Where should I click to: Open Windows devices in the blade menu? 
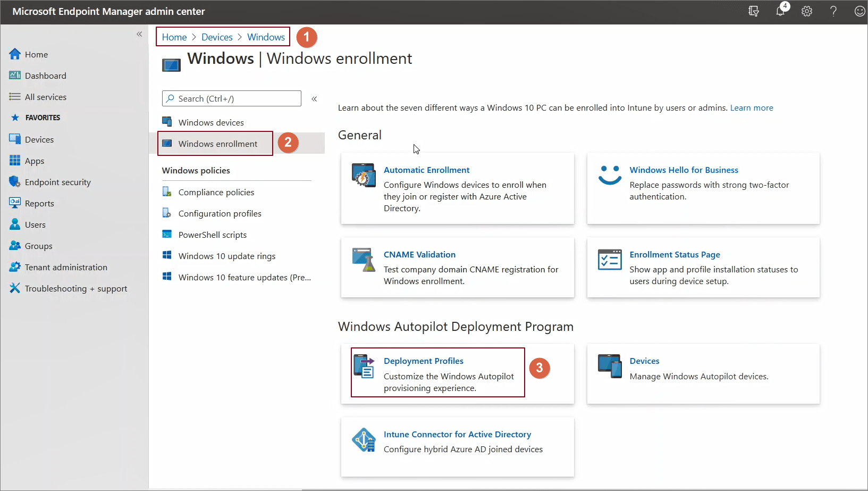[211, 122]
